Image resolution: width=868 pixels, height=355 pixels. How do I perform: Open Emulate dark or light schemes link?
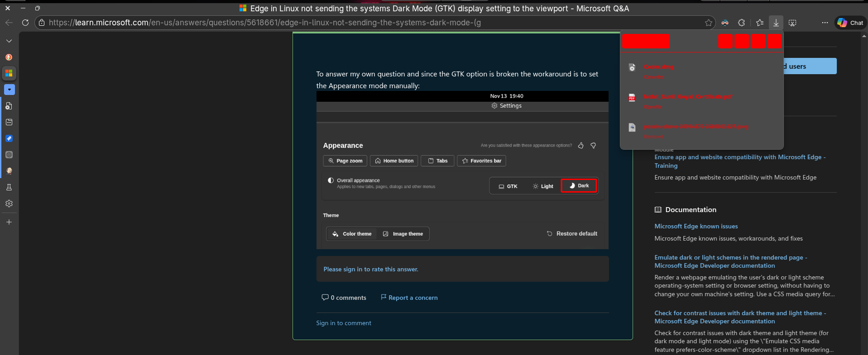tap(731, 261)
